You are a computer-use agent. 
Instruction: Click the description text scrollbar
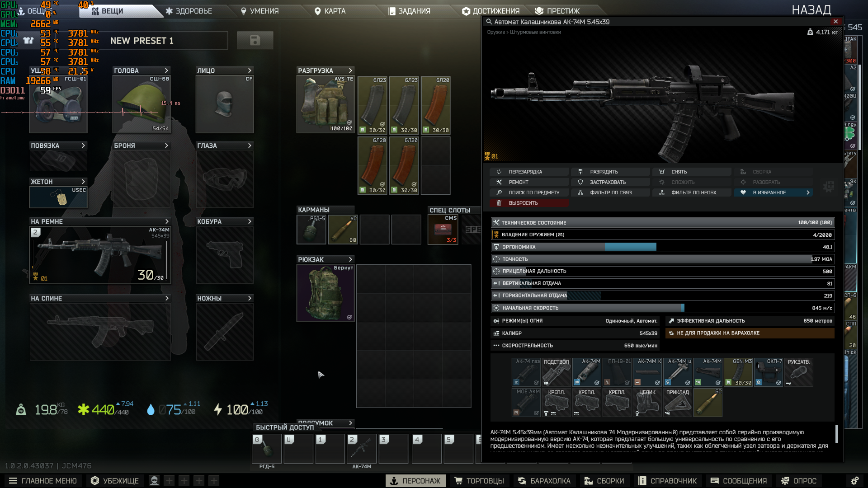[x=836, y=434]
